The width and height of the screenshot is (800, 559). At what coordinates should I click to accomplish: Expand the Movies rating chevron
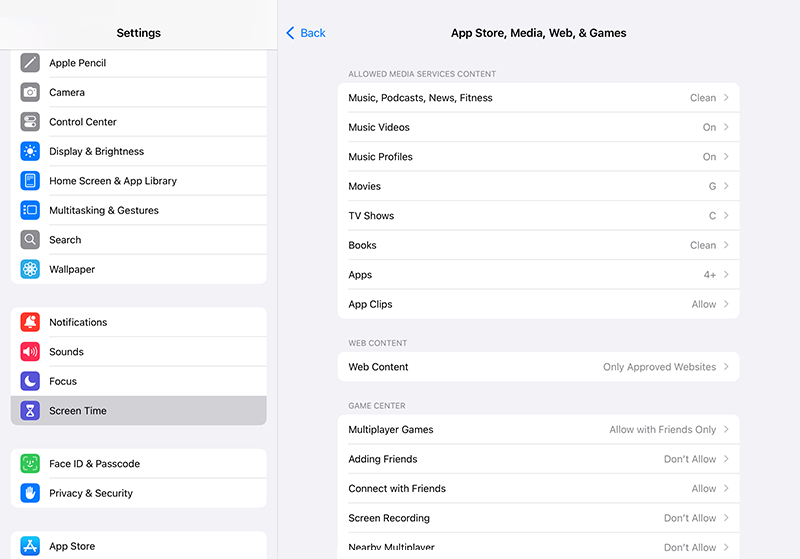[x=725, y=186]
